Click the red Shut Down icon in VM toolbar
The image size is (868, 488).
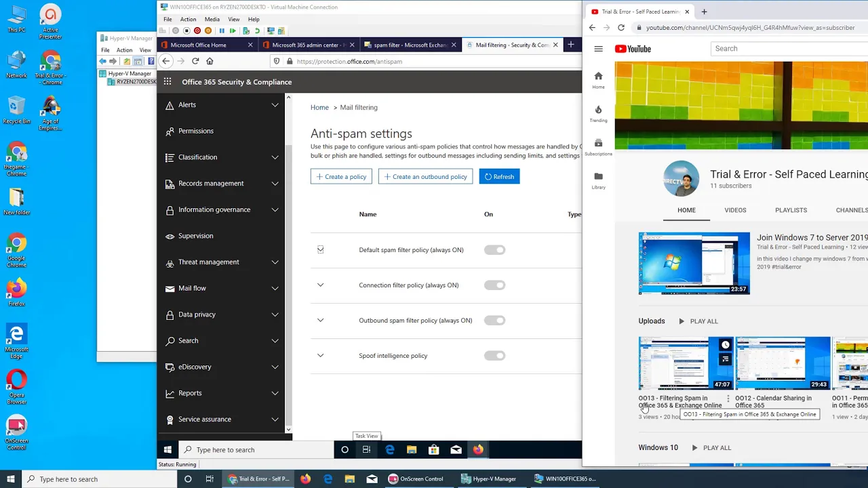(197, 30)
